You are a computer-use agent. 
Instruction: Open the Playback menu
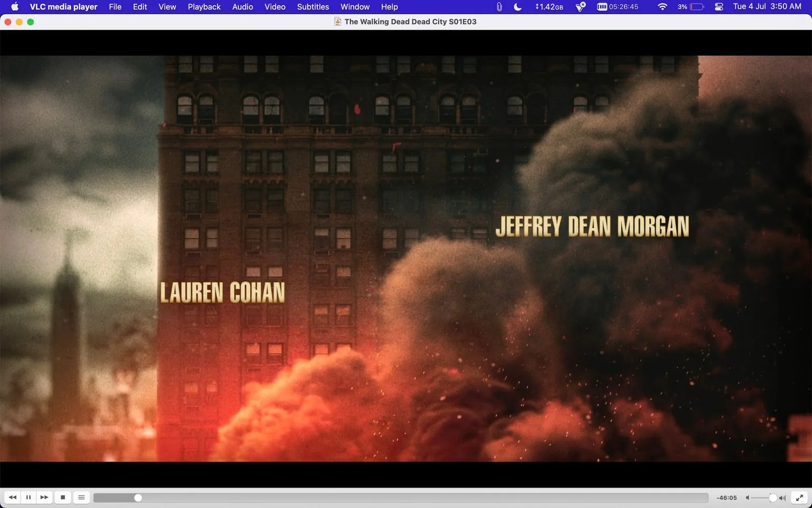click(204, 7)
